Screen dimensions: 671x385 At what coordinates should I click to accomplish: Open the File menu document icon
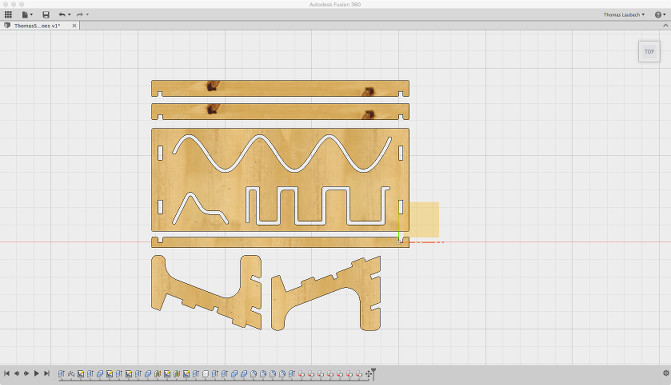(25, 15)
